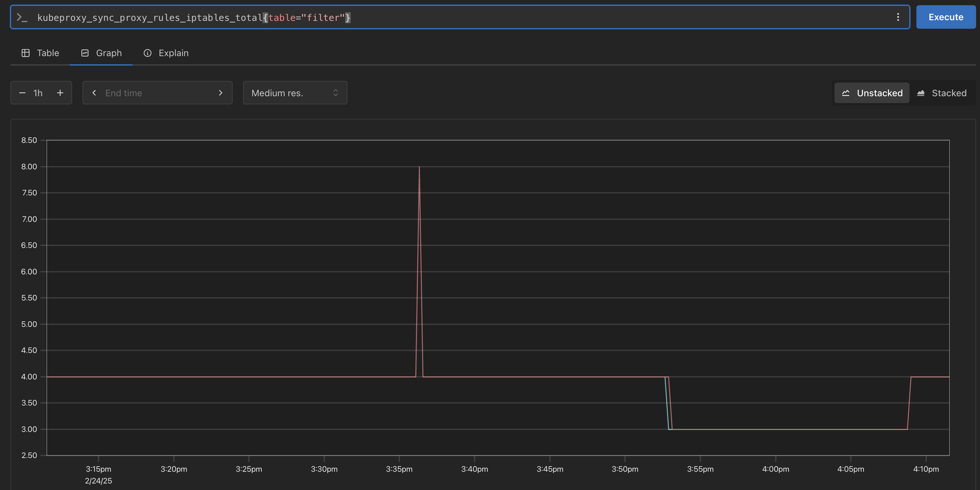Open the three-dot query options menu

pyautogui.click(x=898, y=17)
